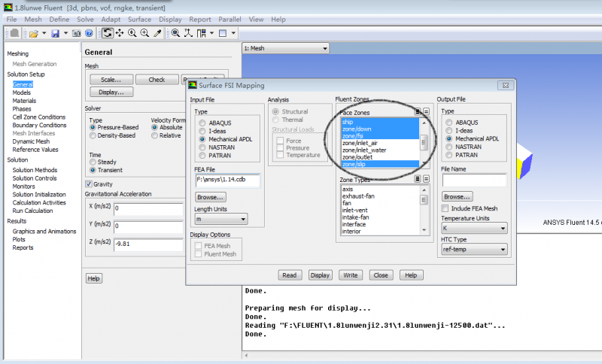The width and height of the screenshot is (602, 364).
Task: Open the '1: Mesh' window selector dropdown
Action: click(286, 48)
